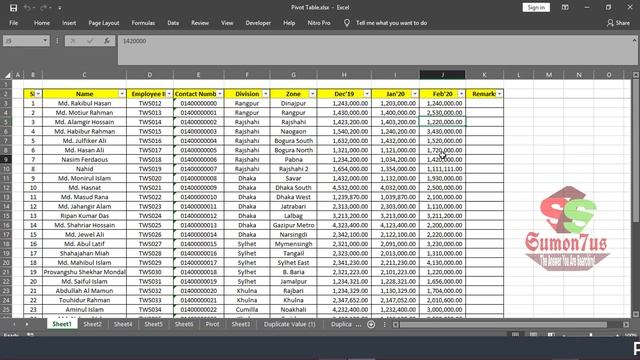Viewport: 640px width, 360px height.
Task: Click the Ribbon Display Options icon
Action: 565,7
